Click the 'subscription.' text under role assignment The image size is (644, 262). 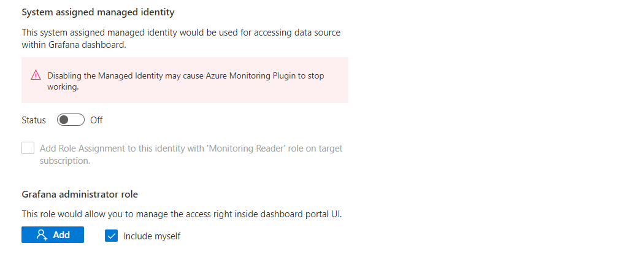click(x=65, y=161)
